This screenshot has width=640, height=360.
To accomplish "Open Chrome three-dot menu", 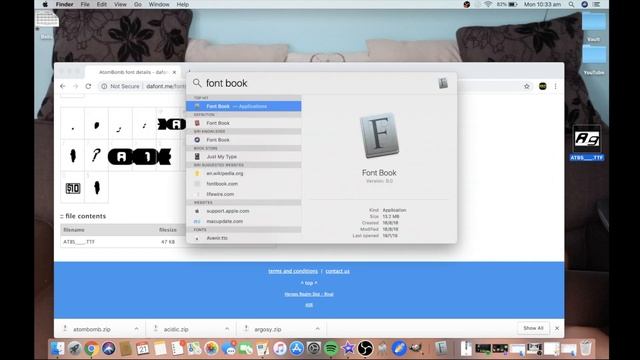I will pyautogui.click(x=556, y=86).
